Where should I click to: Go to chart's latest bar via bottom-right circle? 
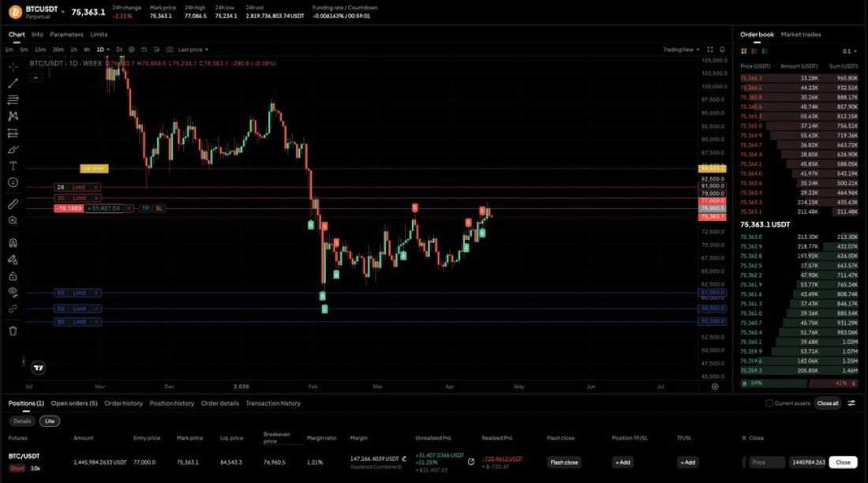715,387
